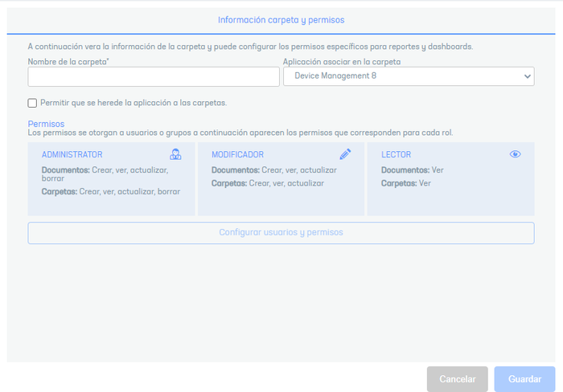Select the LECTOR role title
The height and width of the screenshot is (392, 563).
[x=396, y=154]
